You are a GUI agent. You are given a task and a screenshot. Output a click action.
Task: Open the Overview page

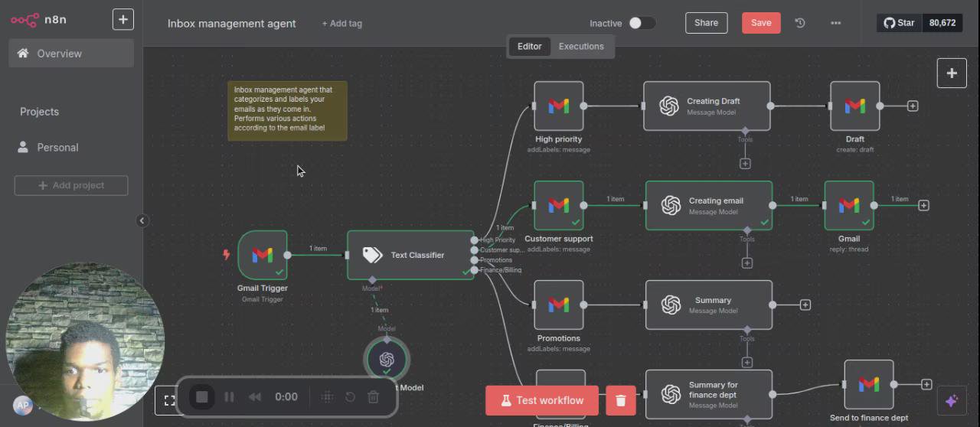tap(71, 54)
